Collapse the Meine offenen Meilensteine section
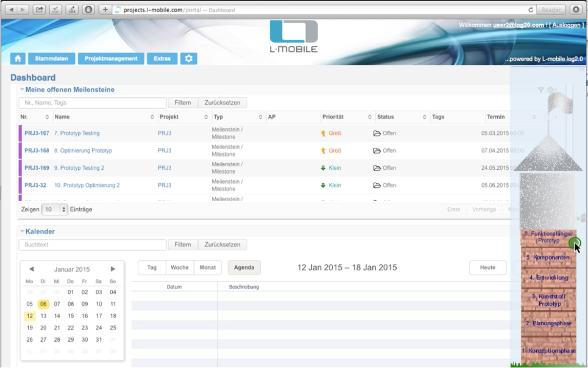The height and width of the screenshot is (368, 588). coord(22,89)
